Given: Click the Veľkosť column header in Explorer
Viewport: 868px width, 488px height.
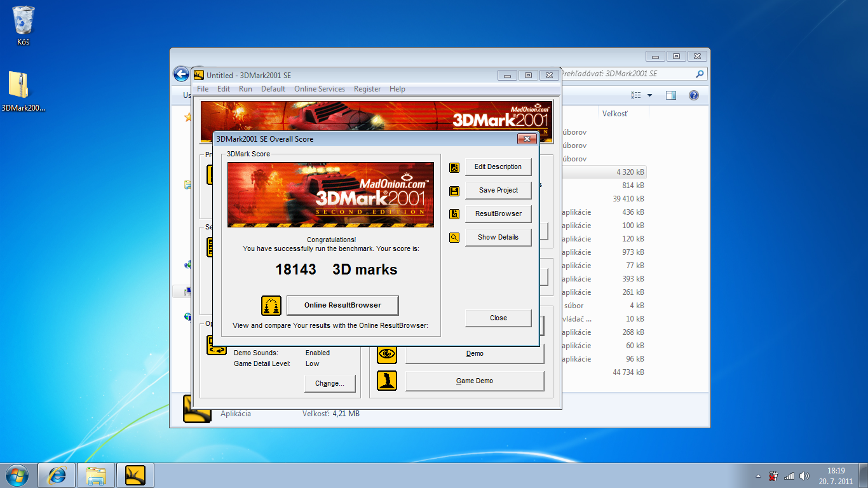Looking at the screenshot, I should (x=615, y=113).
